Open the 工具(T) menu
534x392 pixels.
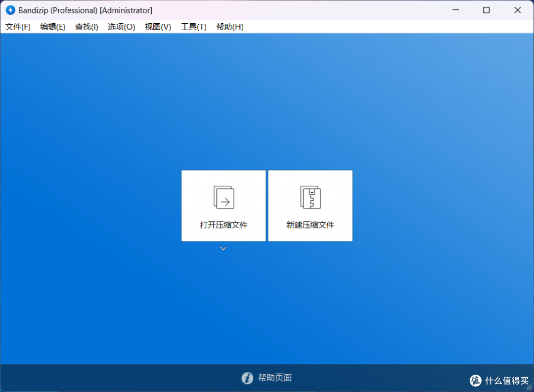click(x=193, y=27)
